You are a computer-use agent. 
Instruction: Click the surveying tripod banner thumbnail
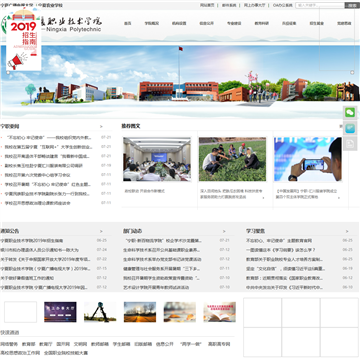click(100, 312)
